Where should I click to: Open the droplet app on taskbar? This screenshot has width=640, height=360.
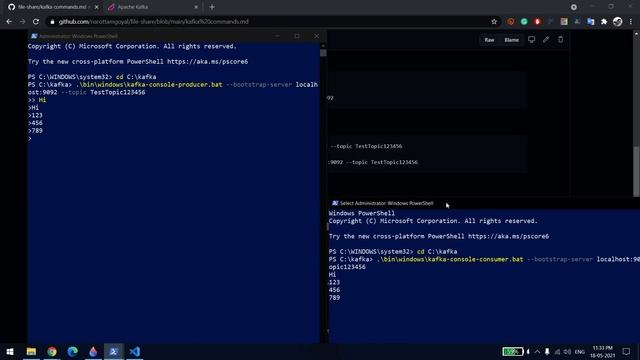tap(93, 351)
